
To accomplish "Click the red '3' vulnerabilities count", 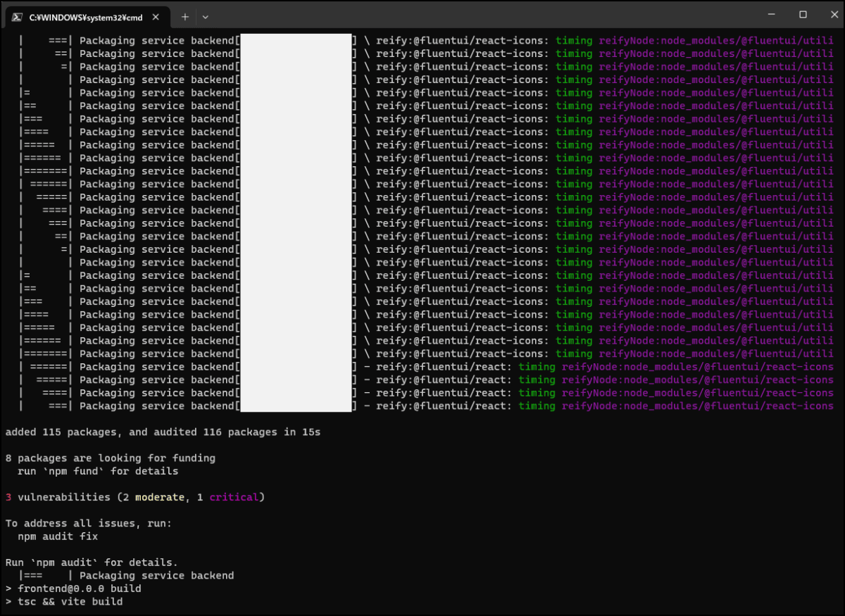I will (8, 497).
